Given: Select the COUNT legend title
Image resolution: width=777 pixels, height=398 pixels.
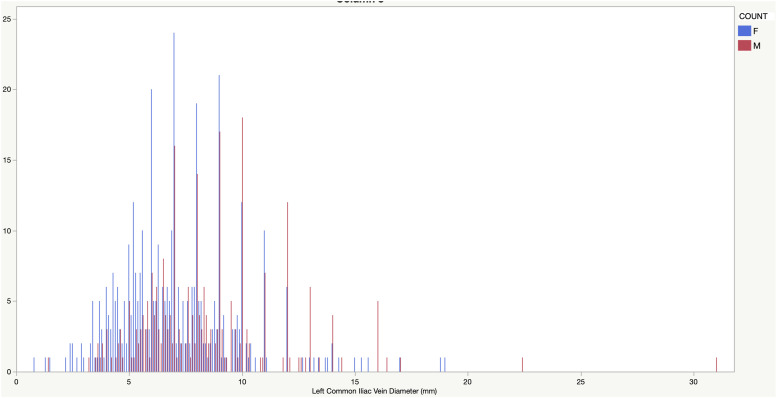Looking at the screenshot, I should click(753, 16).
